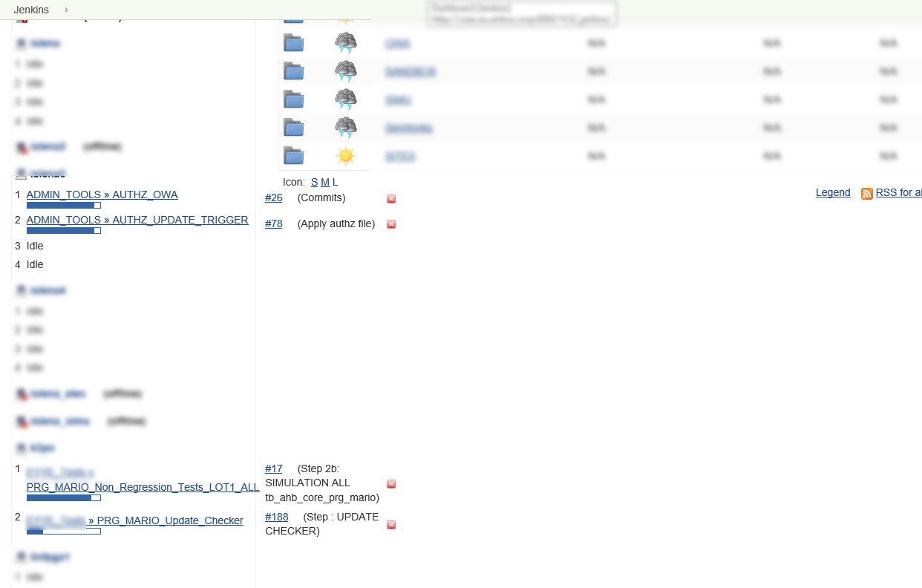
Task: Click the orange RSS feed icon
Action: [866, 193]
